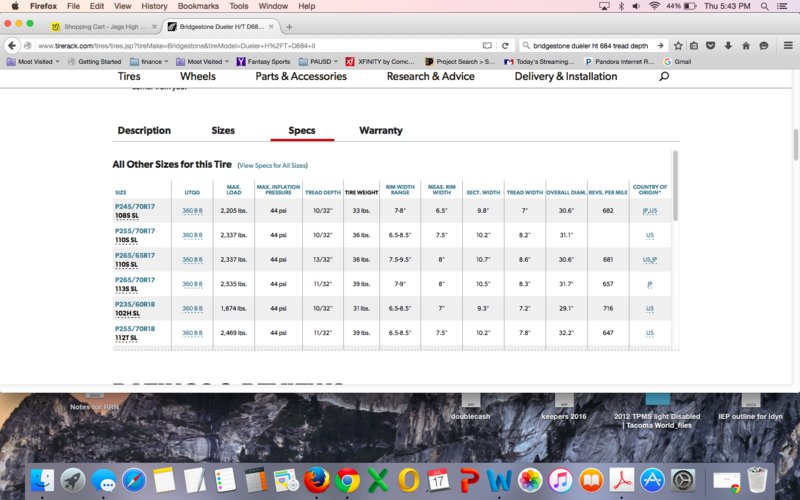This screenshot has width=800, height=500.
Task: Open the Gmail bookmark
Action: [x=677, y=61]
